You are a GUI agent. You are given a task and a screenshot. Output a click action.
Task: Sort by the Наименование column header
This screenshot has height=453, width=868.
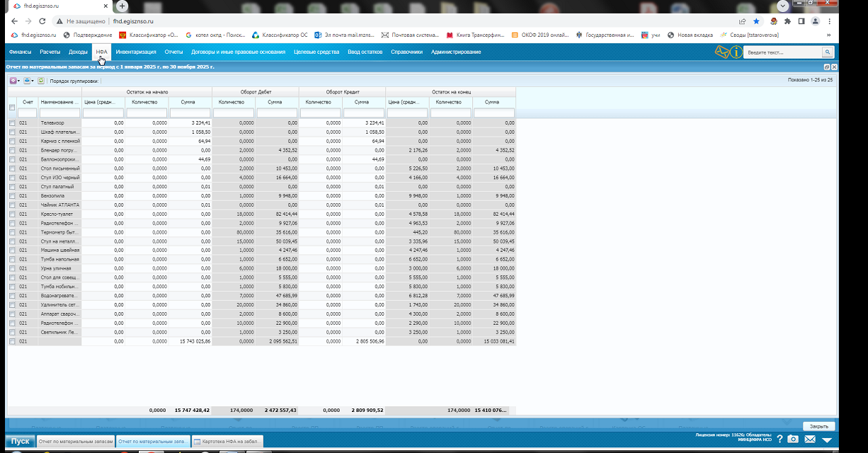coord(60,102)
